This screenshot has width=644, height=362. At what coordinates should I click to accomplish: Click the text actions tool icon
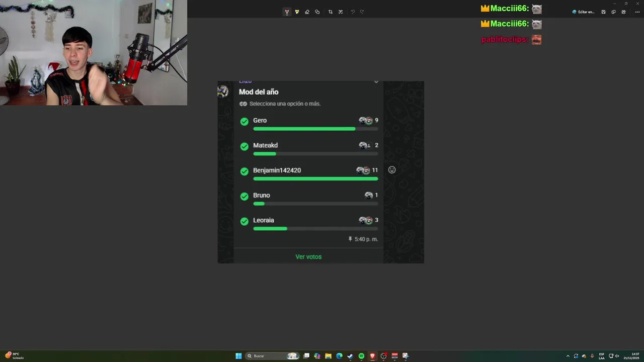point(341,12)
